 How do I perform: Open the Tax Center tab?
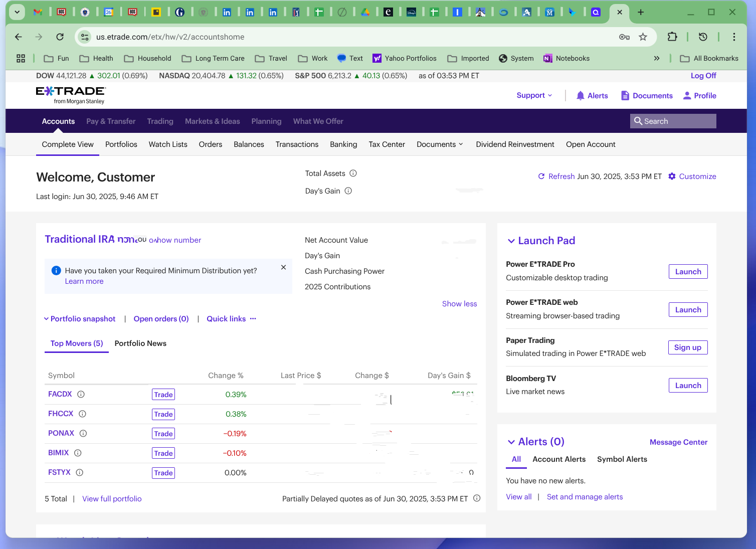click(387, 144)
